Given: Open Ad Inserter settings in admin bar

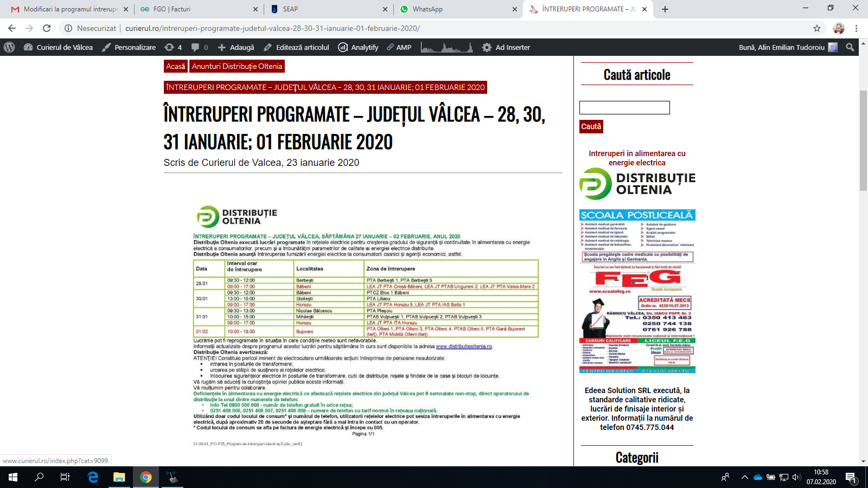Looking at the screenshot, I should 506,47.
